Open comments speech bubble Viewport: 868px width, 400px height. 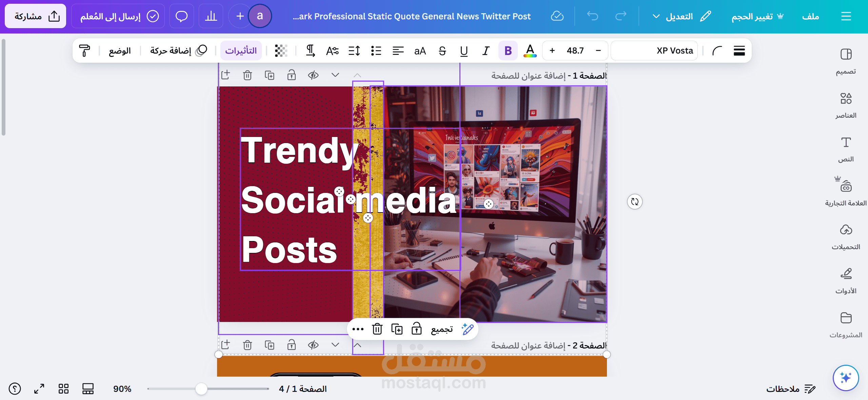click(181, 16)
